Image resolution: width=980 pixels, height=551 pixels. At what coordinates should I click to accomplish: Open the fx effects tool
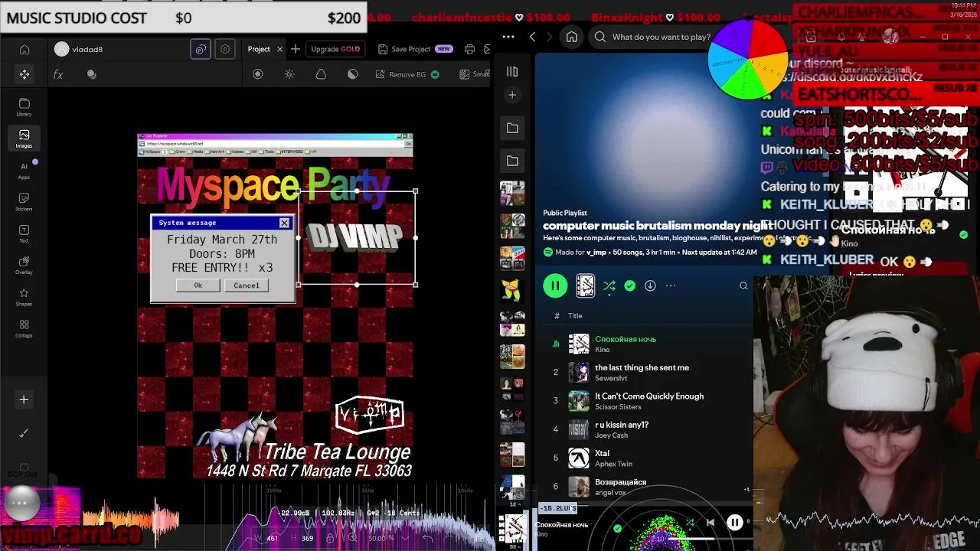[x=58, y=74]
